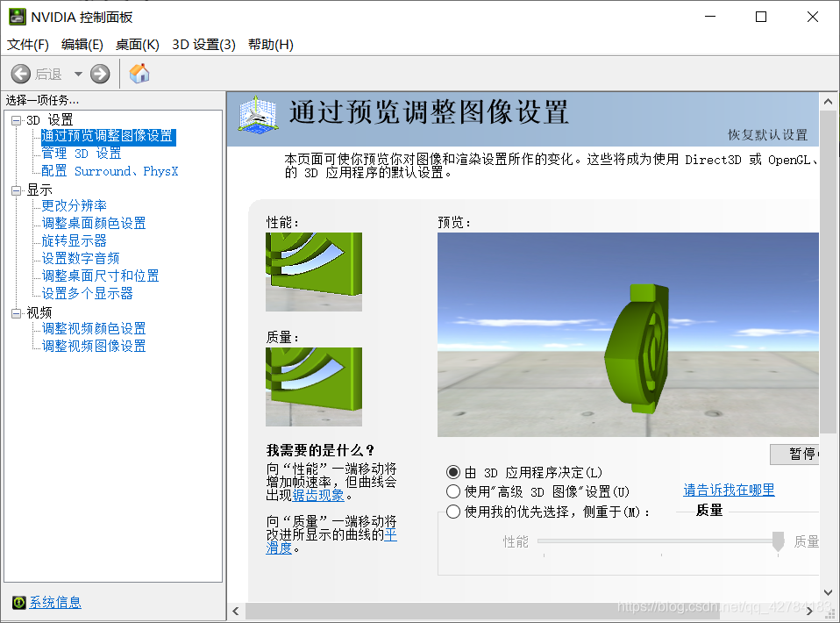Open the 3D 设置(3) menu
This screenshot has height=623, width=840.
(x=203, y=45)
